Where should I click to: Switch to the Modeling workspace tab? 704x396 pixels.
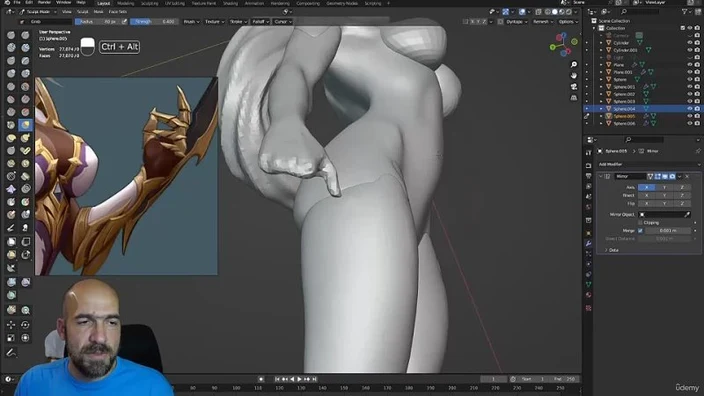[x=125, y=3]
